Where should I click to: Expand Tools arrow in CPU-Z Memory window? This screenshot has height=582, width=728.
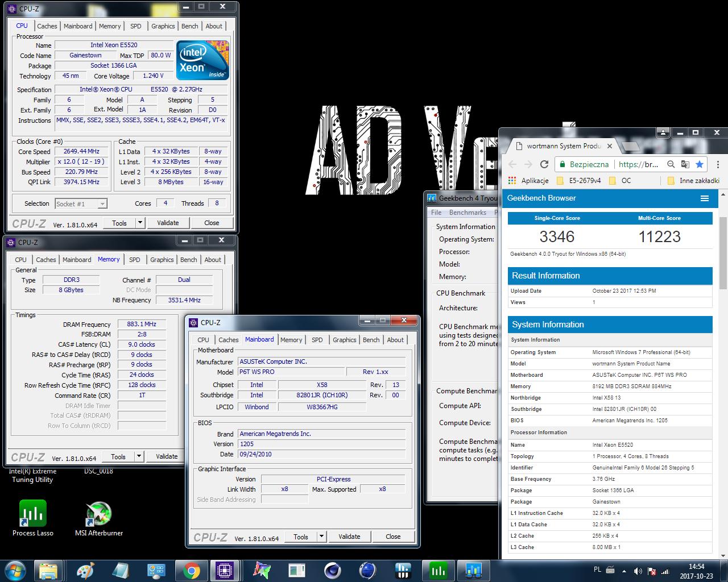coord(139,456)
